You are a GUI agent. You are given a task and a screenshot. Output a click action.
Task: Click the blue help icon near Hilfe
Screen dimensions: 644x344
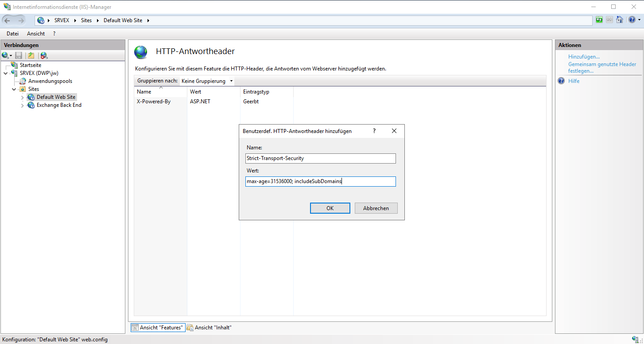click(x=561, y=81)
